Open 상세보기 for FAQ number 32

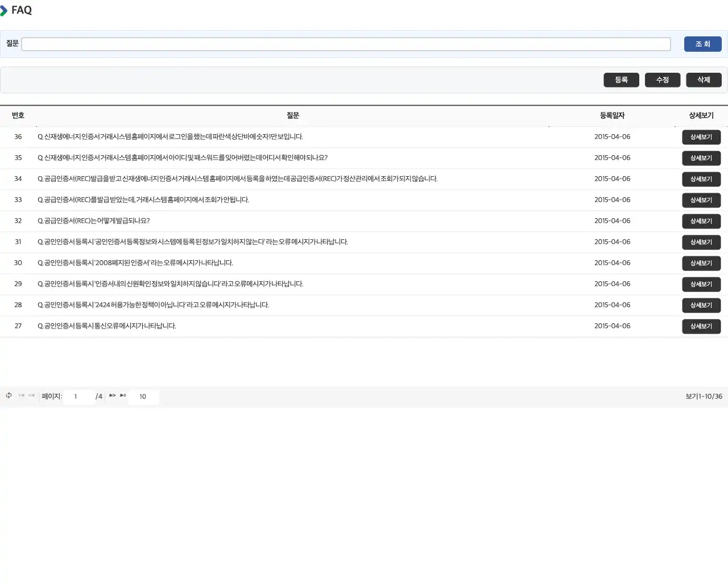click(701, 221)
